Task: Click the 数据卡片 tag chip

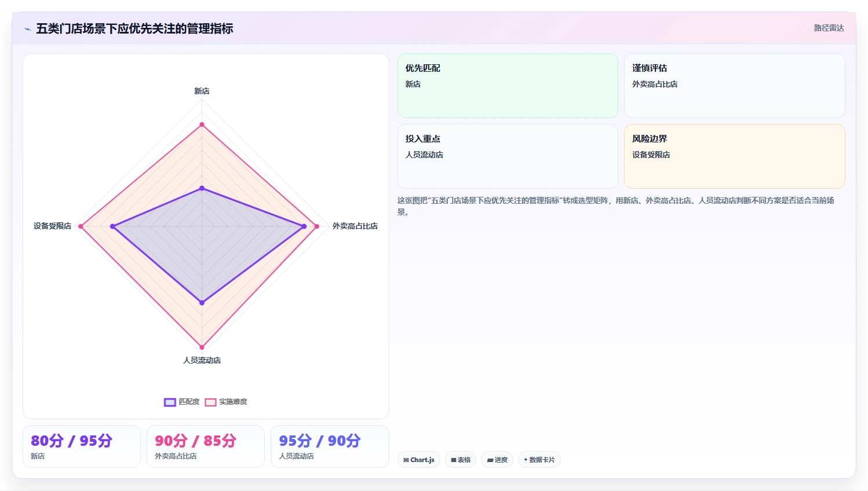Action: point(539,460)
